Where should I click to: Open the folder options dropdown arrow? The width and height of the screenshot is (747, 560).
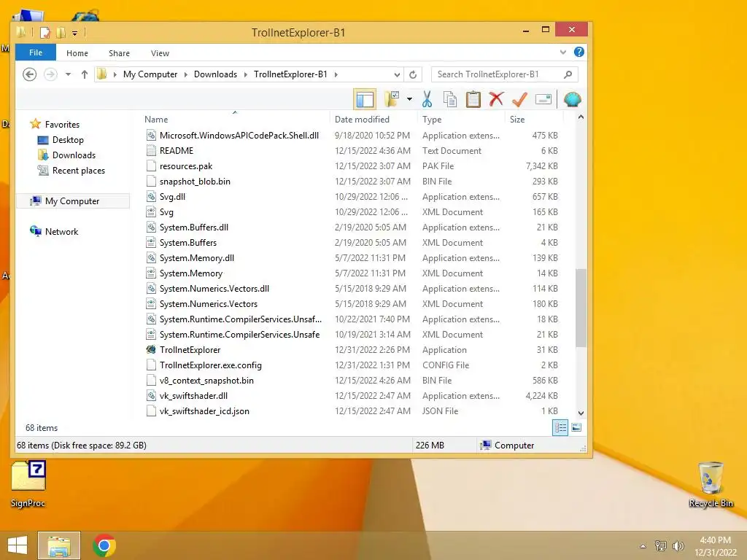(x=409, y=99)
